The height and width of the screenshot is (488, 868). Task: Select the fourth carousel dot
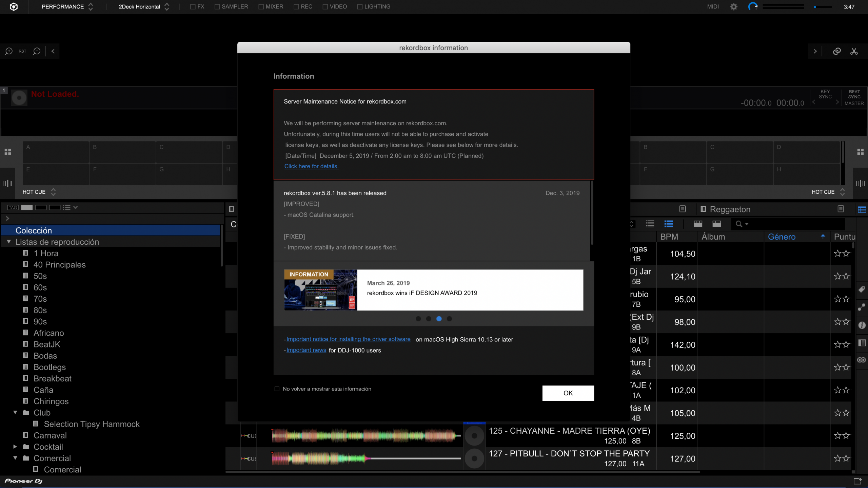tap(449, 319)
